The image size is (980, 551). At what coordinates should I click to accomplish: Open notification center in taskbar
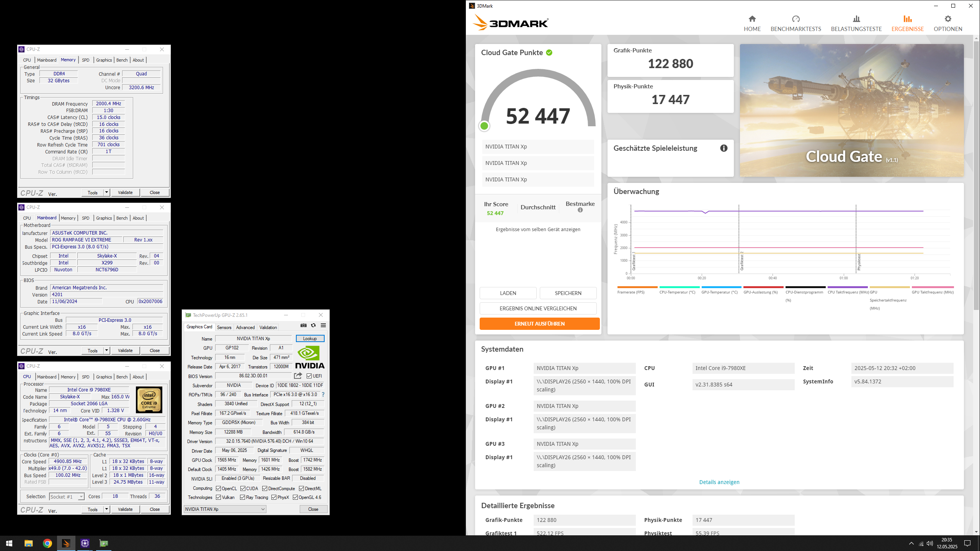click(967, 543)
